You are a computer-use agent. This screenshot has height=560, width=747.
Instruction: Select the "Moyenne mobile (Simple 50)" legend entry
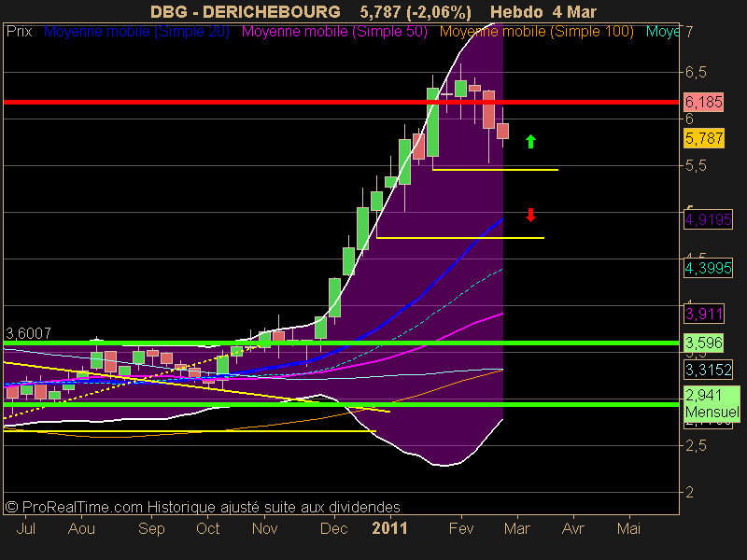click(334, 32)
